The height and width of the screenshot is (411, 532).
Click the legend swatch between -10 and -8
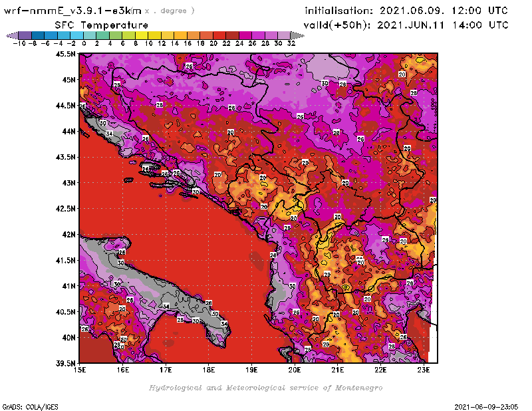[x=25, y=35]
